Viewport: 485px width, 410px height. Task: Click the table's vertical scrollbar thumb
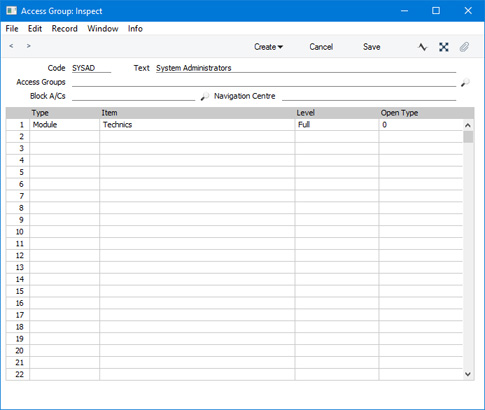(468, 137)
